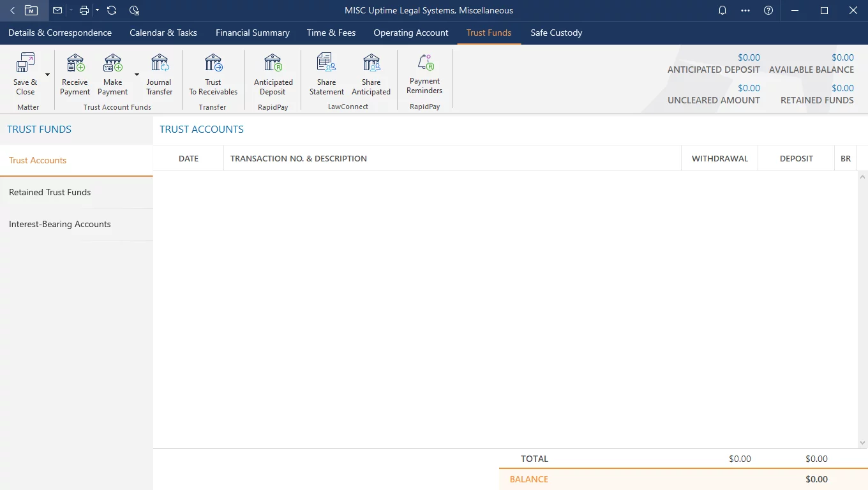Expand the Make Payment dropdown arrow

pyautogui.click(x=137, y=75)
